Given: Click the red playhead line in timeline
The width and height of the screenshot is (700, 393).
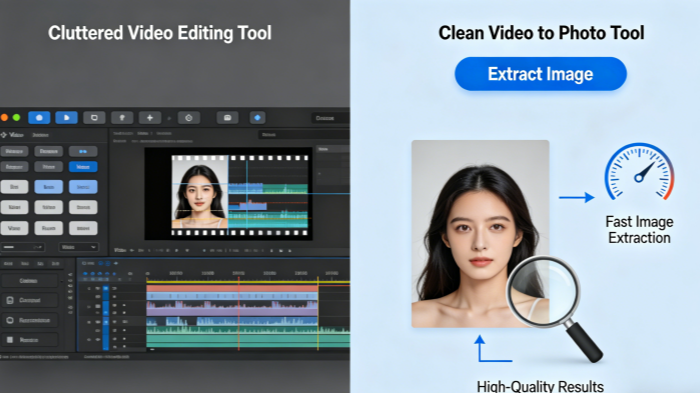Looking at the screenshot, I should tap(239, 313).
